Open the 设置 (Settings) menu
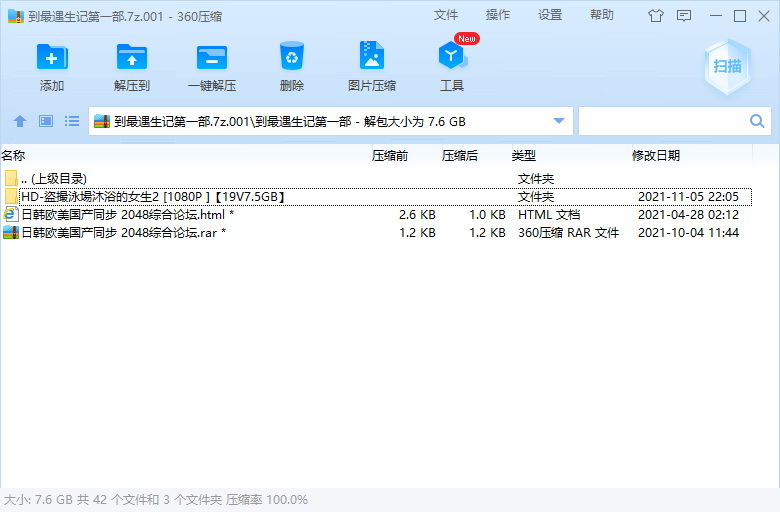The height and width of the screenshot is (512, 780). pos(550,15)
